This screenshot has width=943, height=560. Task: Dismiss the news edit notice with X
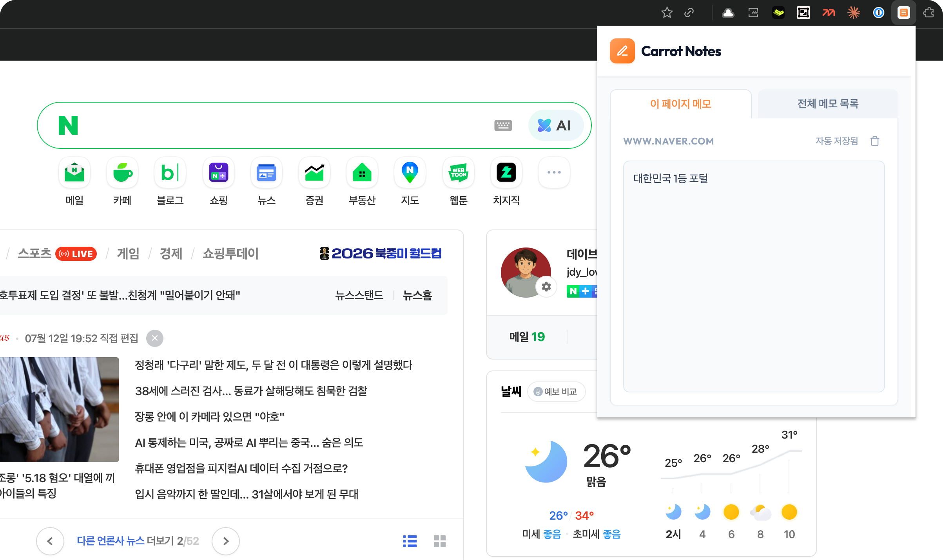(155, 338)
